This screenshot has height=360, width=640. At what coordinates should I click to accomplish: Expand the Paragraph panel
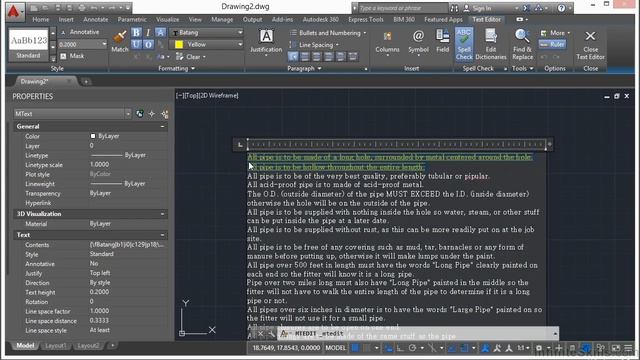tap(304, 69)
